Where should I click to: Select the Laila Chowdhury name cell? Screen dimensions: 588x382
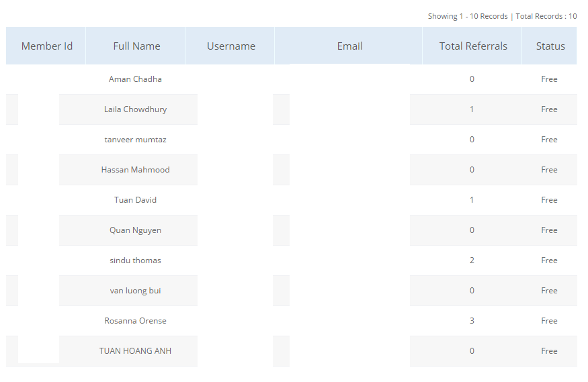tap(135, 109)
